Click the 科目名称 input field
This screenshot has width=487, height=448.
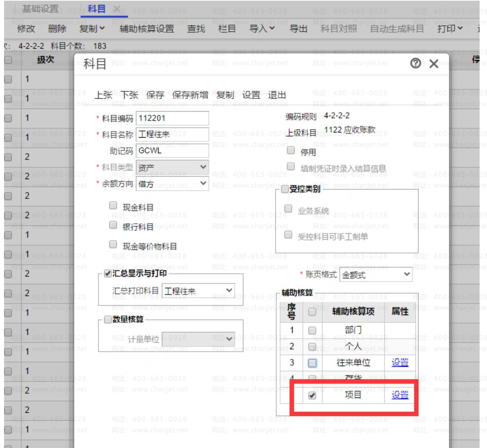pyautogui.click(x=172, y=134)
